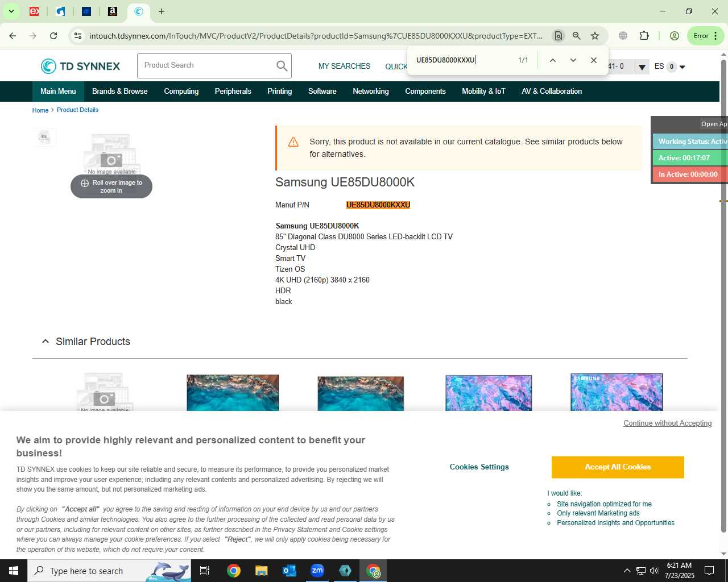Screen dimensions: 728x582
Task: Go back using browser back arrow
Action: click(13, 36)
